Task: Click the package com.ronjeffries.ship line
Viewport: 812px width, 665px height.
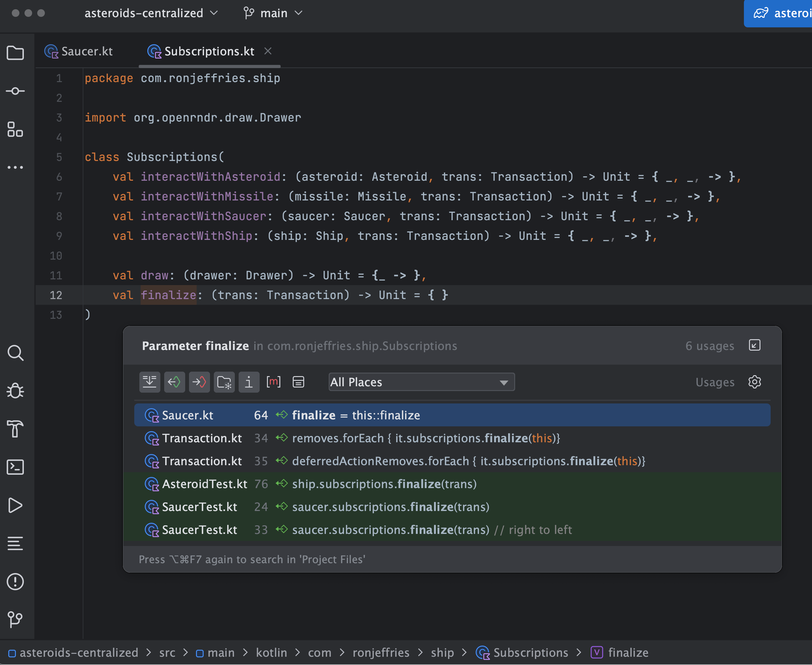Action: 183,78
